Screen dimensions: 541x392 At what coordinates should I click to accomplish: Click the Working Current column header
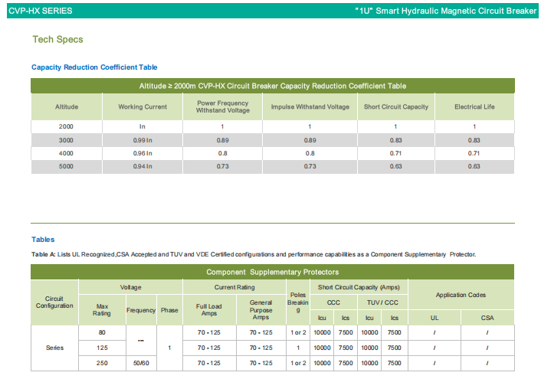pos(143,106)
